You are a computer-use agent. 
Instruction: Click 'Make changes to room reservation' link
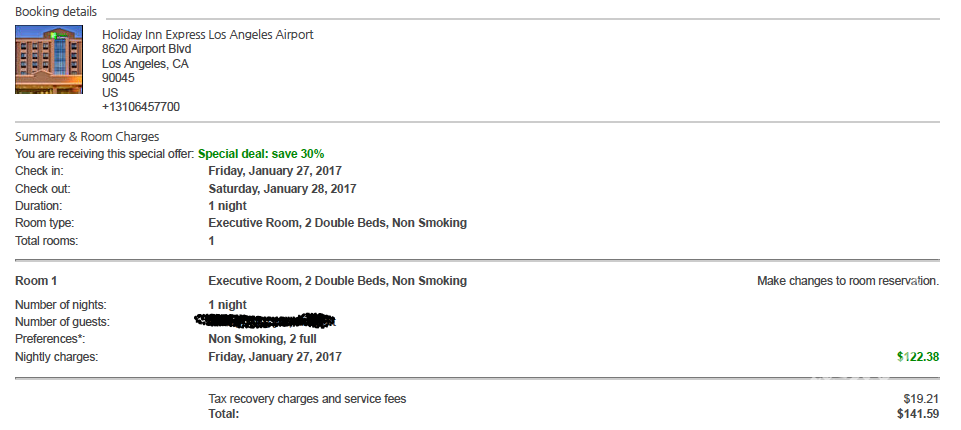point(848,281)
